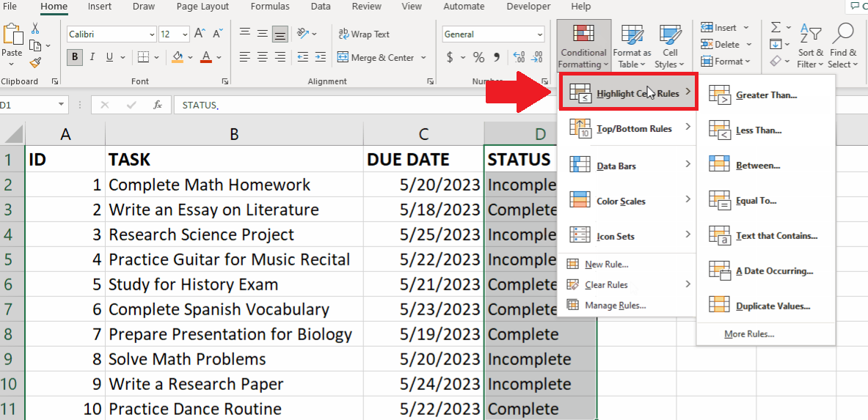868x420 pixels.
Task: Apply the Percent Style format
Action: tap(478, 58)
